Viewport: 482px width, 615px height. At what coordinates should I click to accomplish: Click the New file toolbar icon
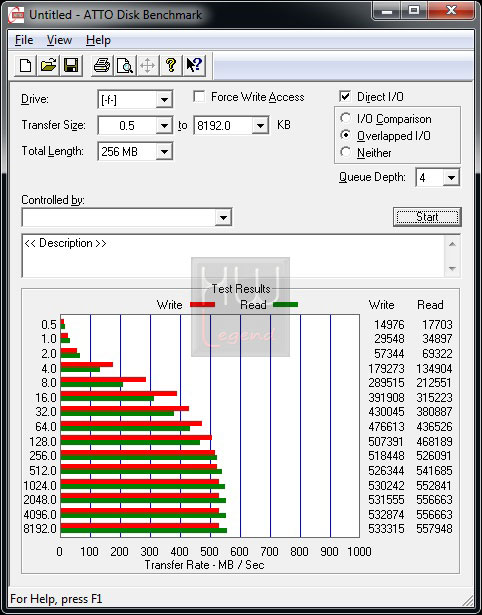pos(25,66)
